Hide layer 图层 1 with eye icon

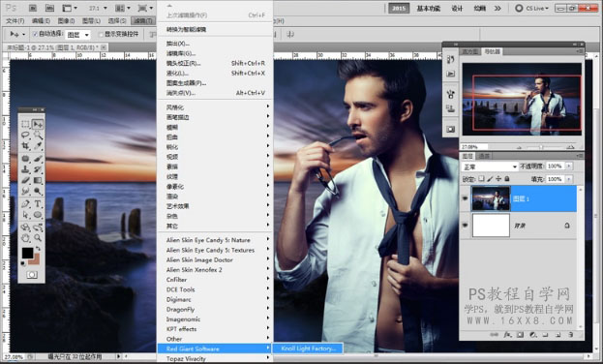(x=465, y=198)
